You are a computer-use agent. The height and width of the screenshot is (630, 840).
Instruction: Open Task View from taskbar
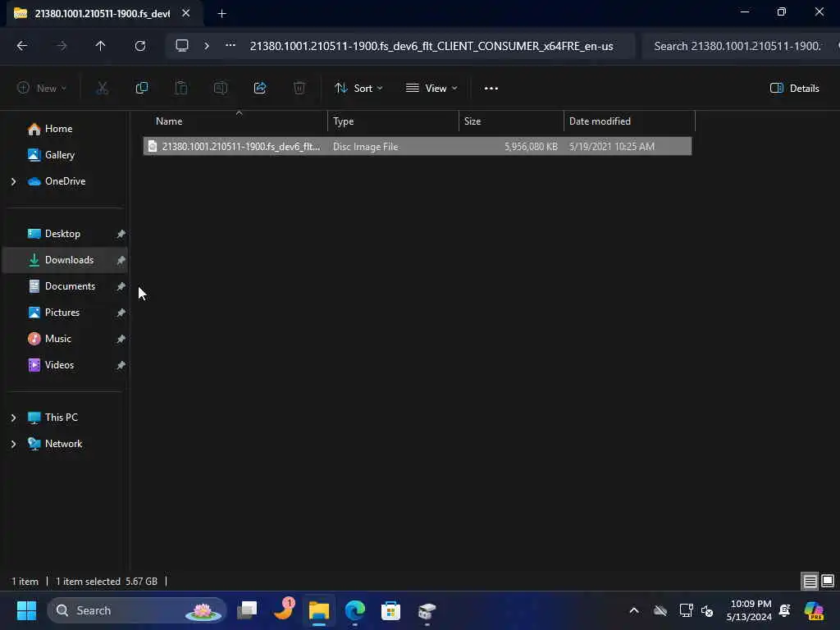[247, 610]
